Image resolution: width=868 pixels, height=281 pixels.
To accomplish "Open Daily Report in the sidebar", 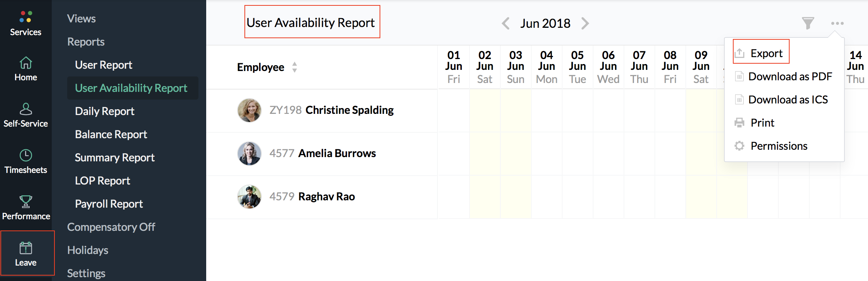I will (105, 111).
